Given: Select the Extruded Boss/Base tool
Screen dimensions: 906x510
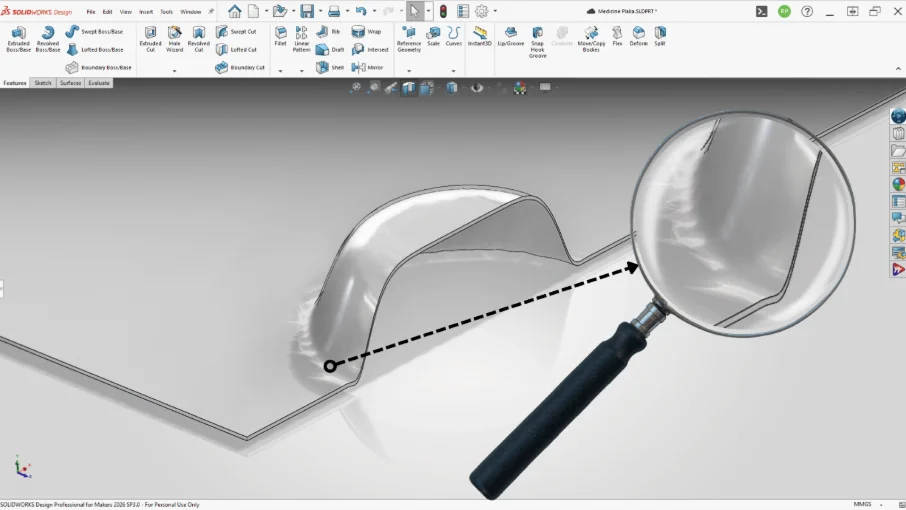Looking at the screenshot, I should coord(18,39).
